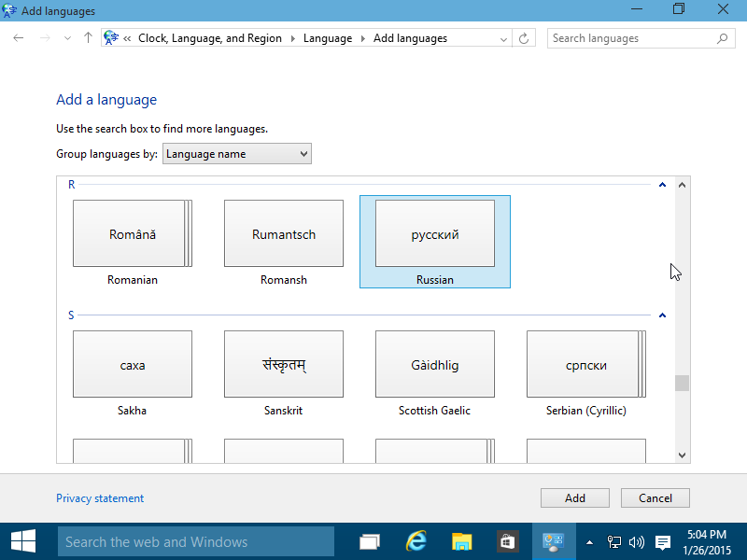The image size is (747, 560).
Task: Click the Scottish Gaelic label
Action: 434,411
